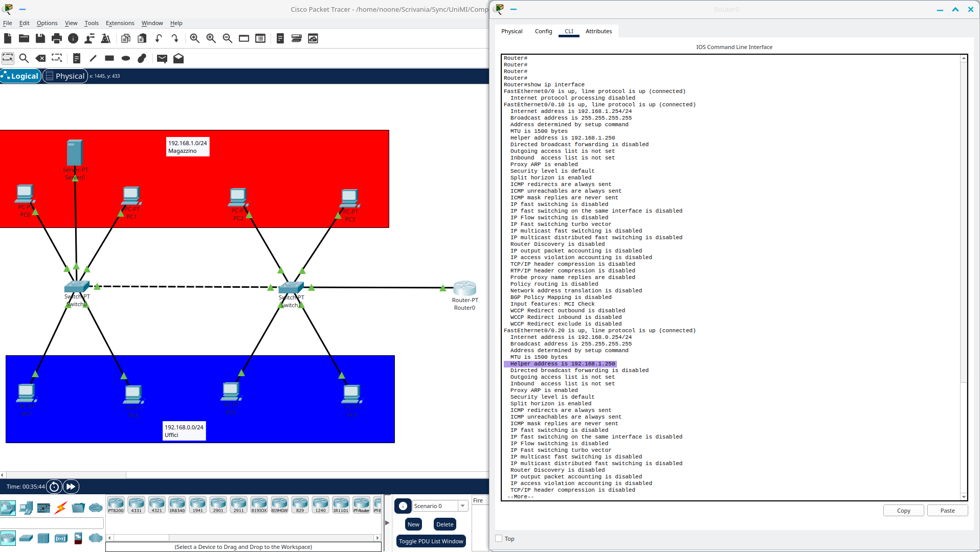Click inside the IOS CLI terminal area
This screenshot has width=980, height=552.
(x=731, y=277)
